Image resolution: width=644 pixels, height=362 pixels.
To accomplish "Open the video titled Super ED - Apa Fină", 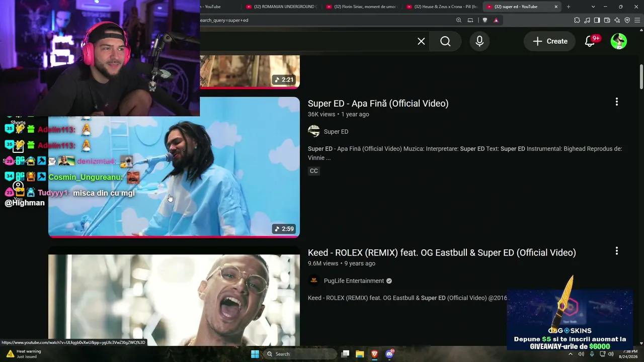I will pyautogui.click(x=378, y=104).
